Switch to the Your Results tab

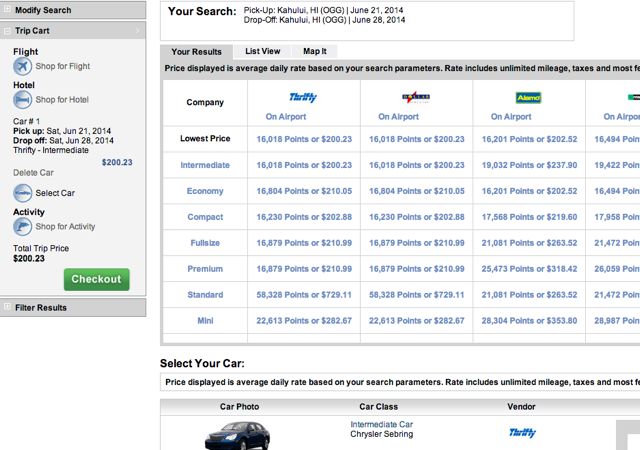coord(196,52)
